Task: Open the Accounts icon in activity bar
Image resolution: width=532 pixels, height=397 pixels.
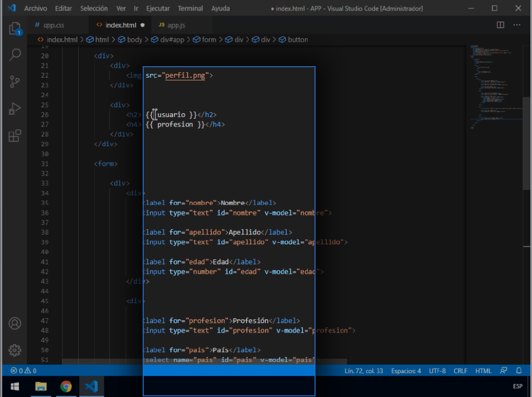Action: coord(15,323)
